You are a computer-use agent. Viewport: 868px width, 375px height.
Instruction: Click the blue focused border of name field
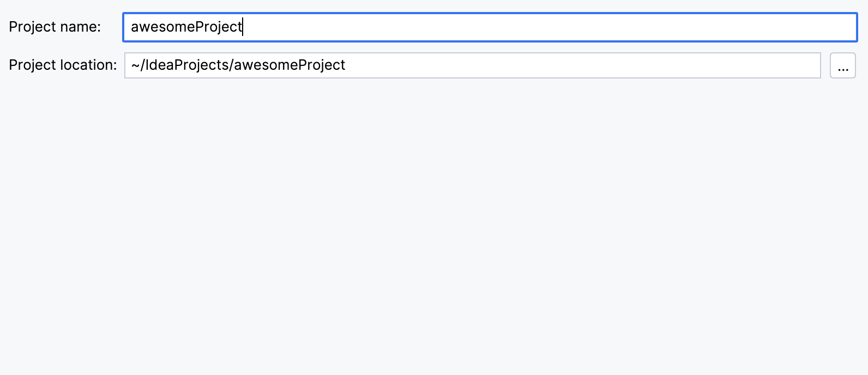coord(490,14)
